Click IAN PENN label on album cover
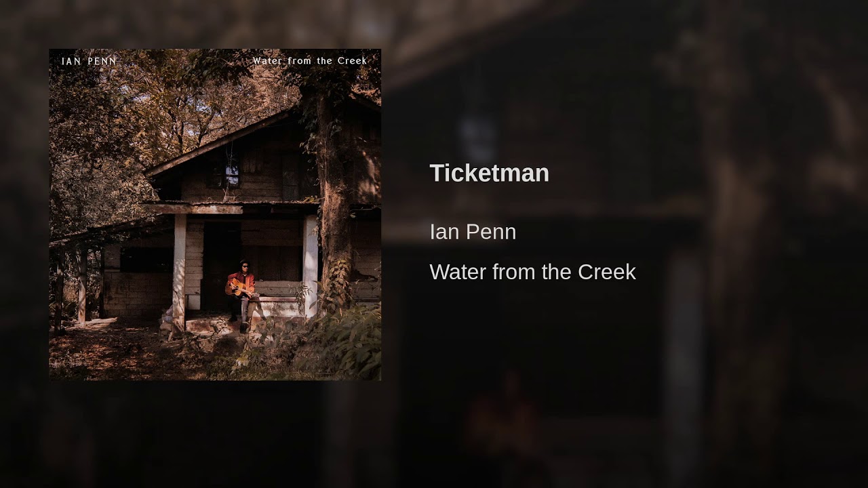 [x=89, y=61]
